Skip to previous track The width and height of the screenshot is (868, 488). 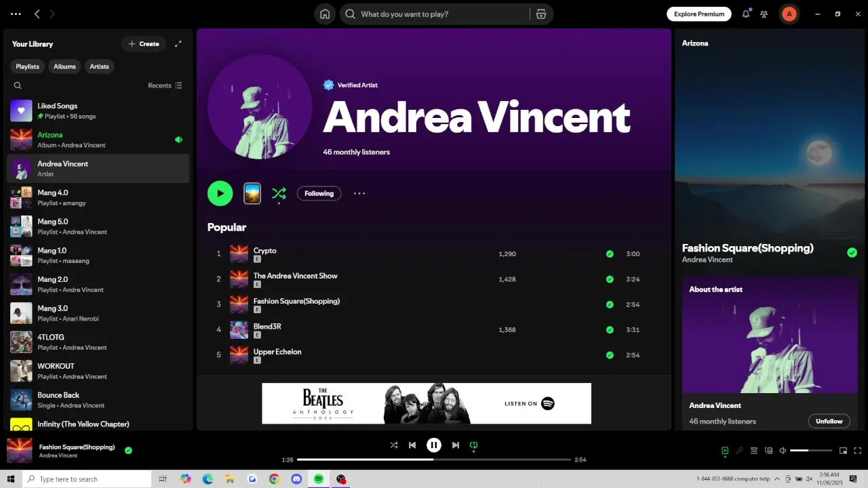412,445
